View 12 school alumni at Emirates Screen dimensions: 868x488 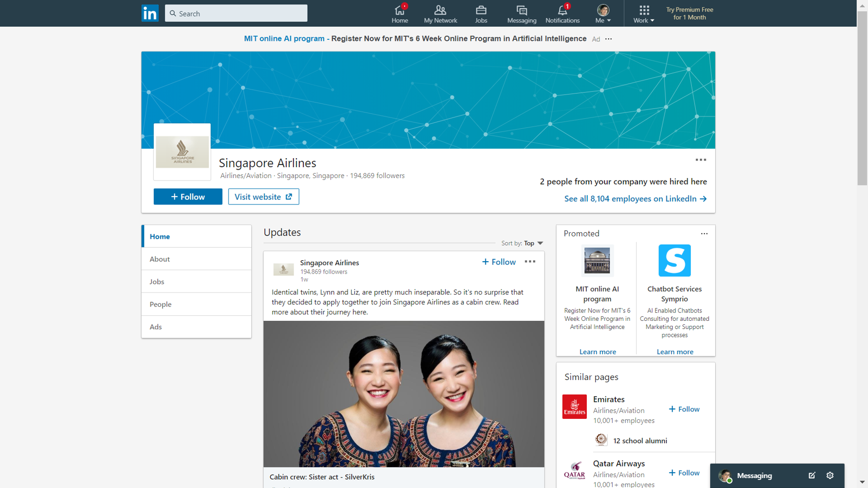click(x=640, y=441)
